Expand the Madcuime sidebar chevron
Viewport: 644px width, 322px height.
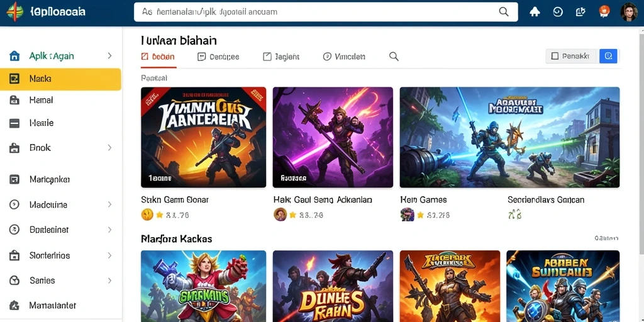point(109,204)
